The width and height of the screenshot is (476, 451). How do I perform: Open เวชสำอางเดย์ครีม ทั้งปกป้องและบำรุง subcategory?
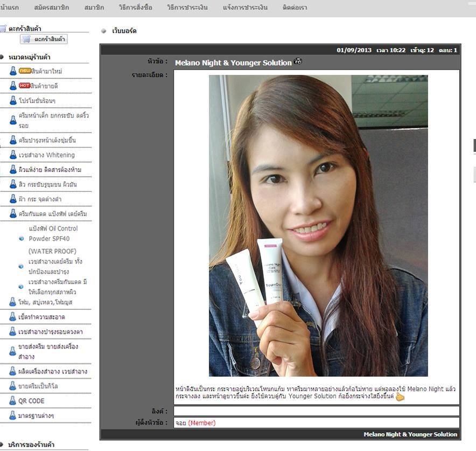coord(55,266)
